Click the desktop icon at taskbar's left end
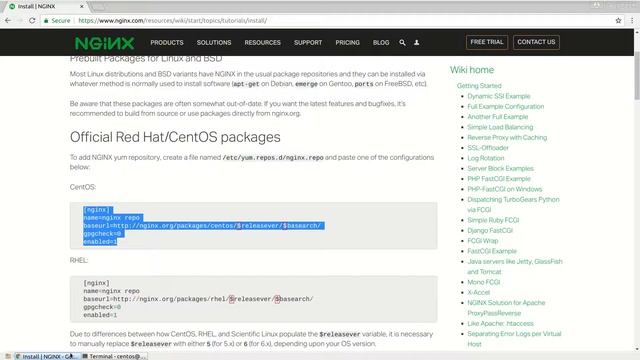640x360 pixels. click(x=7, y=356)
